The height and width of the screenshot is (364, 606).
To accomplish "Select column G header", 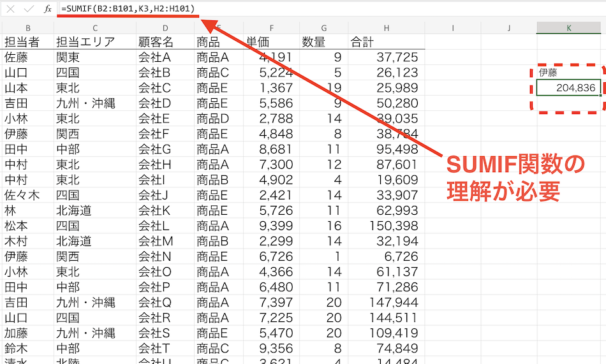I will pyautogui.click(x=324, y=28).
